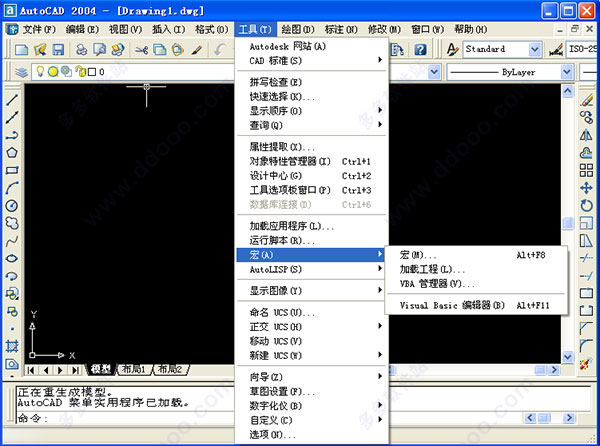Click drawing vertical scrollbar down arrow
This screenshot has width=600, height=446.
coord(567,357)
